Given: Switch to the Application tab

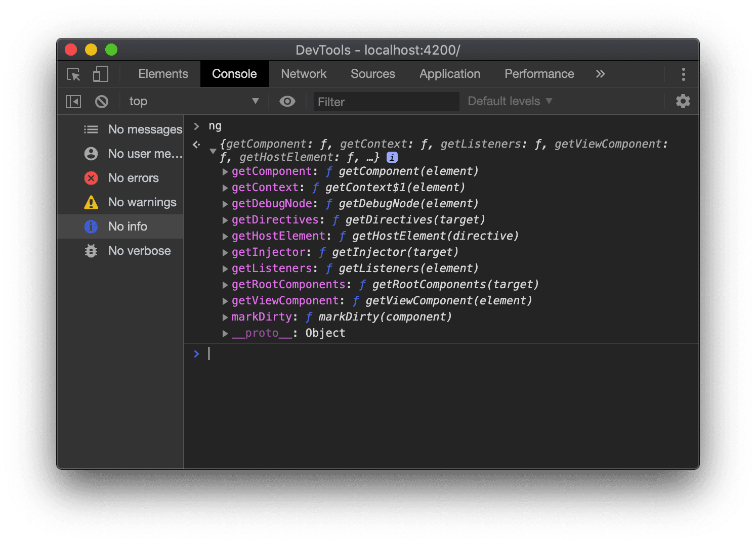Looking at the screenshot, I should (x=450, y=74).
